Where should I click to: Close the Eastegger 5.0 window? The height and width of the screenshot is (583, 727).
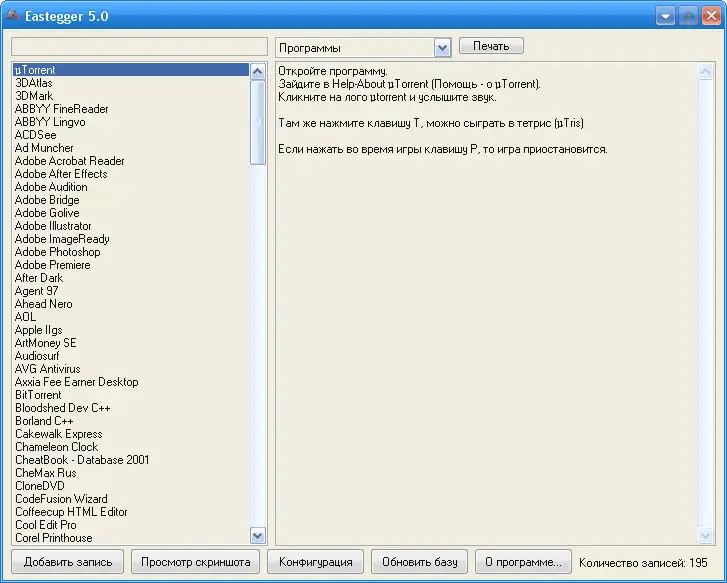click(711, 16)
